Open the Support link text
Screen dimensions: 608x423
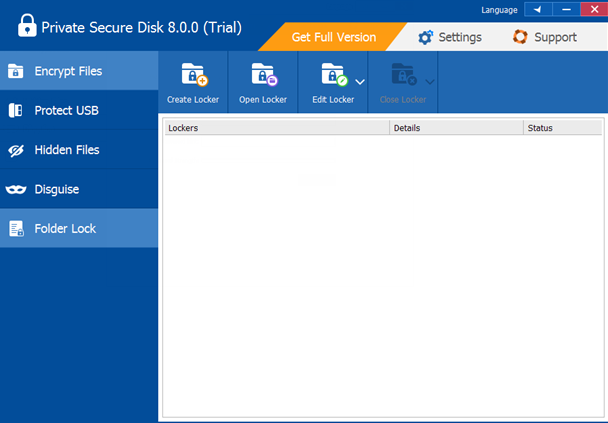pos(555,37)
